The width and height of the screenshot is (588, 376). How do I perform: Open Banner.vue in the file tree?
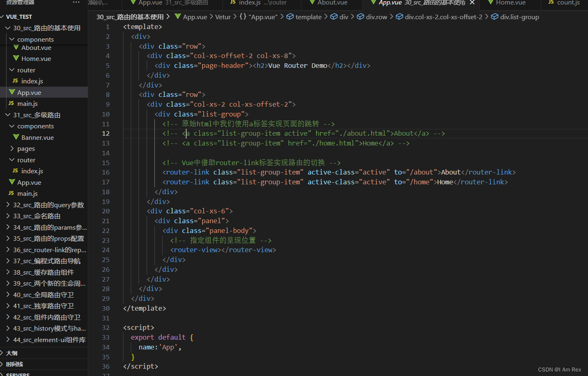coord(37,137)
